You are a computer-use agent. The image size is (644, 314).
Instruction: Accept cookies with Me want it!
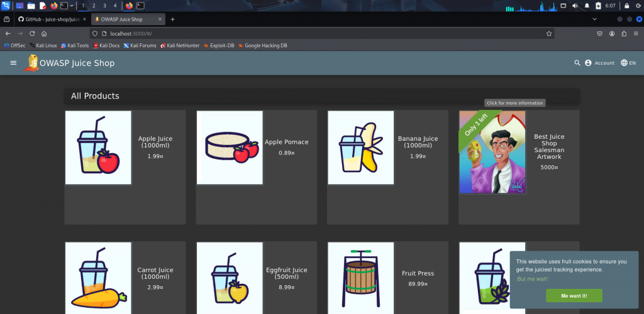[574, 296]
